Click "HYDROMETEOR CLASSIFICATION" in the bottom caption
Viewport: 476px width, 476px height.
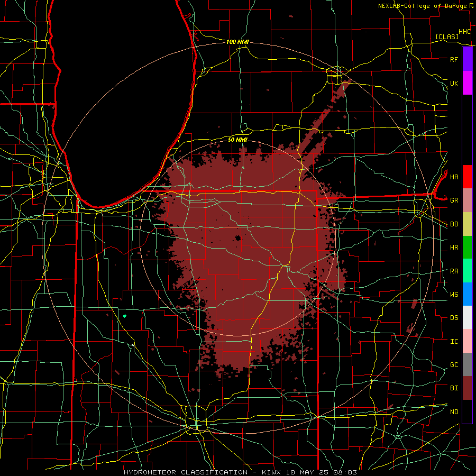[x=186, y=472]
